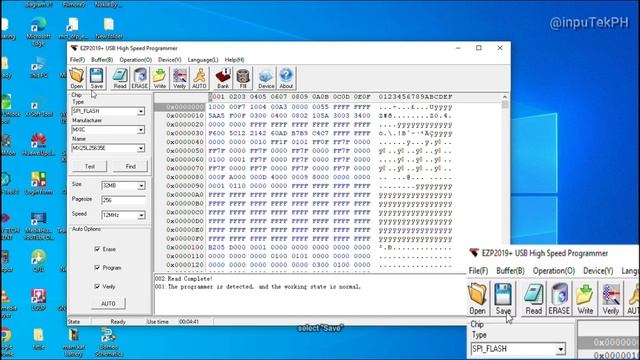
Task: Click the "Ready" status bar entry
Action: point(118,322)
